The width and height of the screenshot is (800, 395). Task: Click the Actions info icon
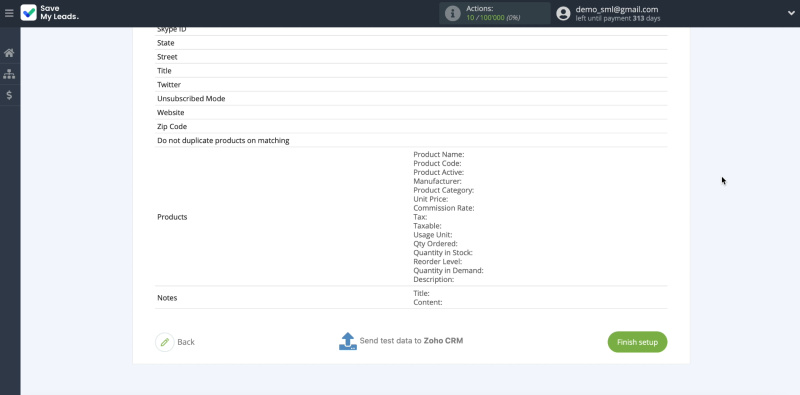(453, 13)
